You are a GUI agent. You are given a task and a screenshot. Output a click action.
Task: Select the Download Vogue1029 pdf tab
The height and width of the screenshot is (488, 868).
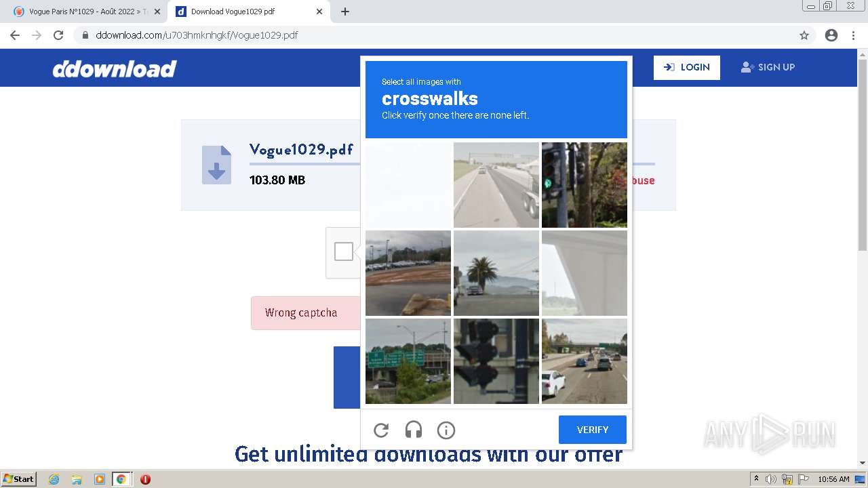coord(249,12)
